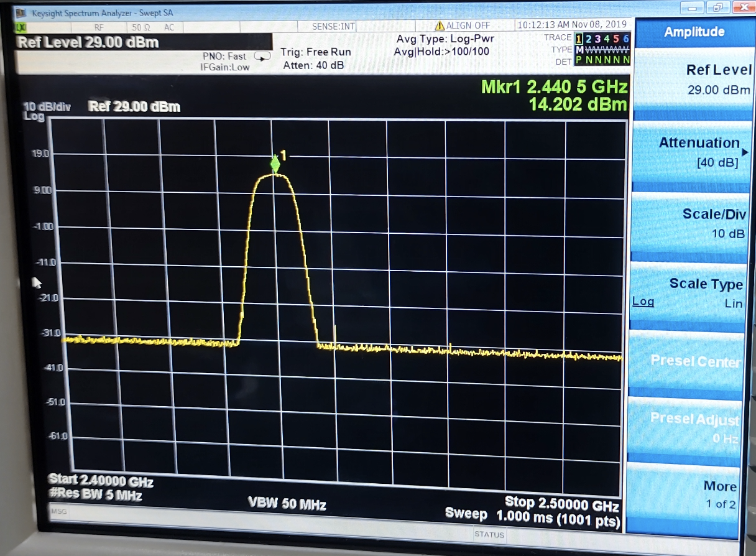Click the ALIGN OFF warning icon
The height and width of the screenshot is (556, 756).
(440, 25)
